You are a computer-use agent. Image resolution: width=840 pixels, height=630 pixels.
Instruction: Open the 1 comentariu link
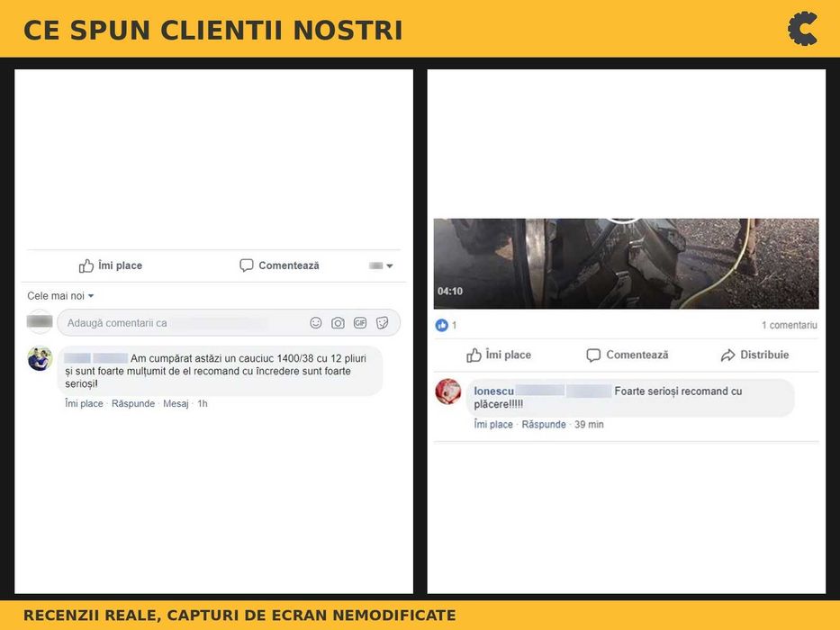[790, 325]
